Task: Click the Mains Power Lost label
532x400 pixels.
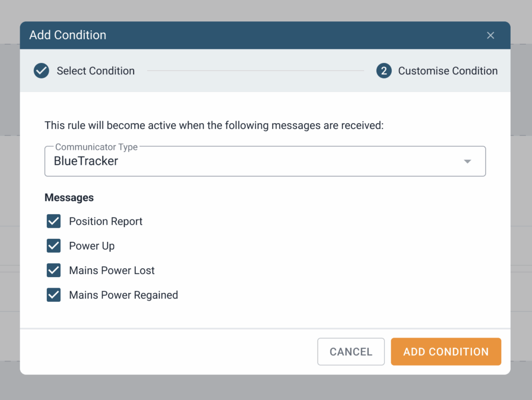Action: 112,270
